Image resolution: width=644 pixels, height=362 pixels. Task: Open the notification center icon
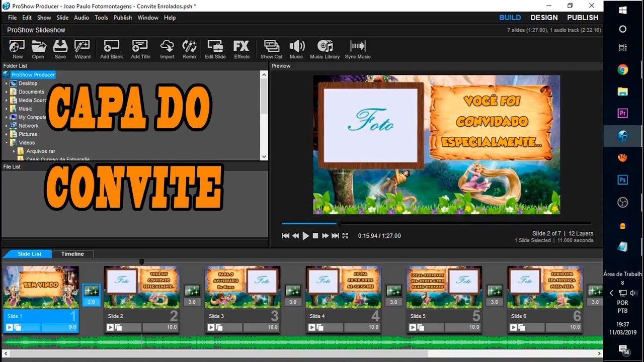tap(623, 349)
